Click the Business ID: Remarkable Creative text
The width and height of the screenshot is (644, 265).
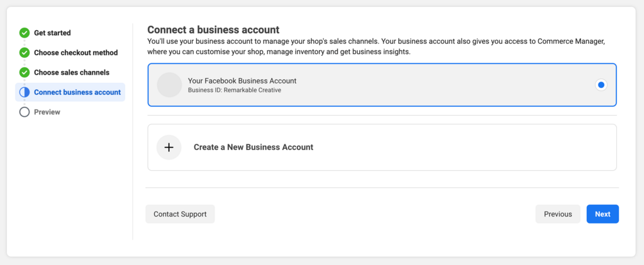[234, 90]
